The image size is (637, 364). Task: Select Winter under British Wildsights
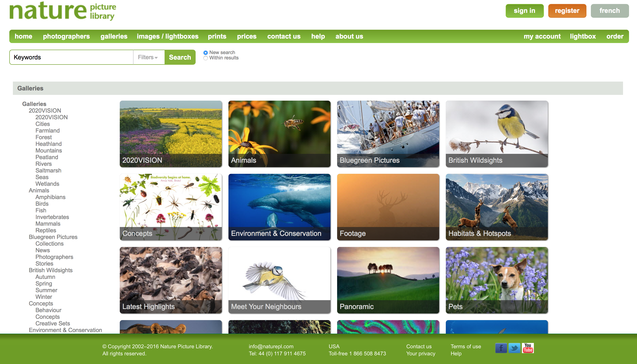pos(44,297)
